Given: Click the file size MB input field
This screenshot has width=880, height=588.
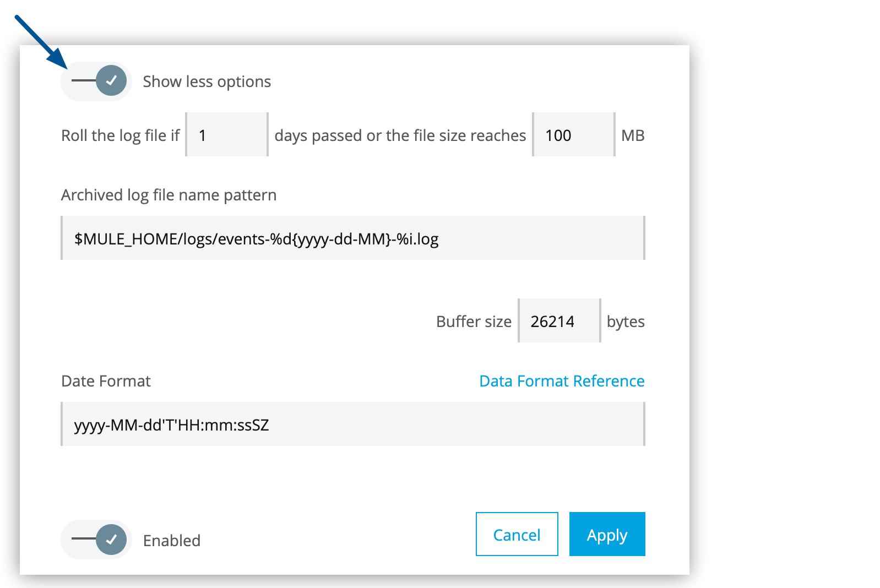Looking at the screenshot, I should 573,135.
